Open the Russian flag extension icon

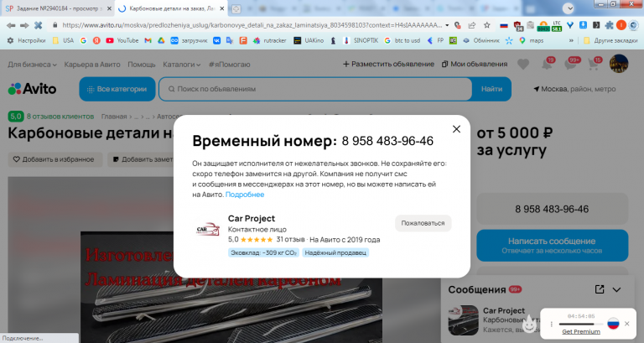click(x=504, y=25)
